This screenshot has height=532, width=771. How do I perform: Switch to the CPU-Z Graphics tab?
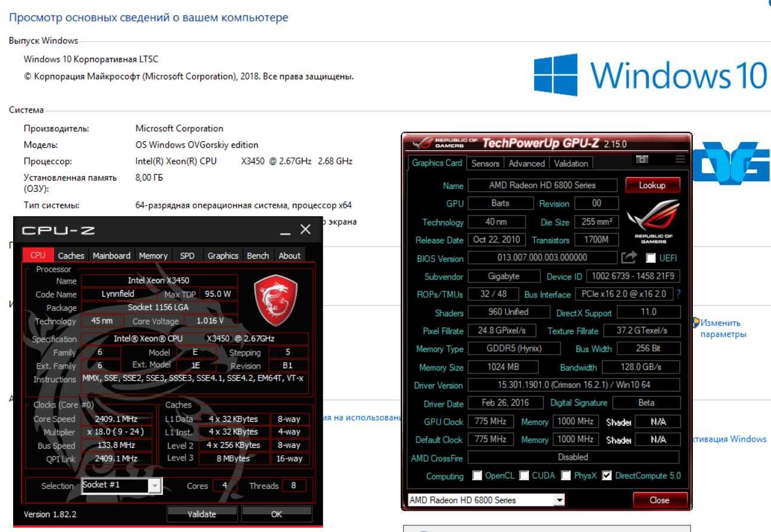(x=223, y=256)
